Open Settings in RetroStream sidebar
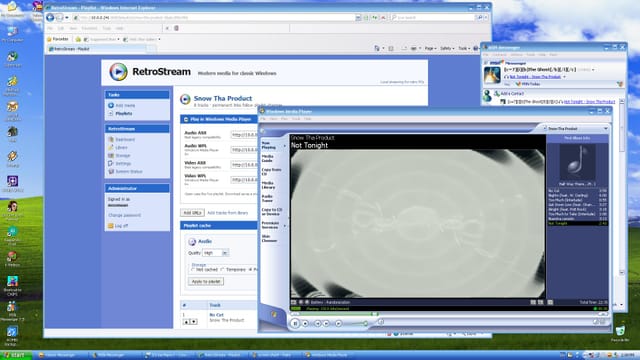The width and height of the screenshot is (640, 360). click(x=123, y=163)
